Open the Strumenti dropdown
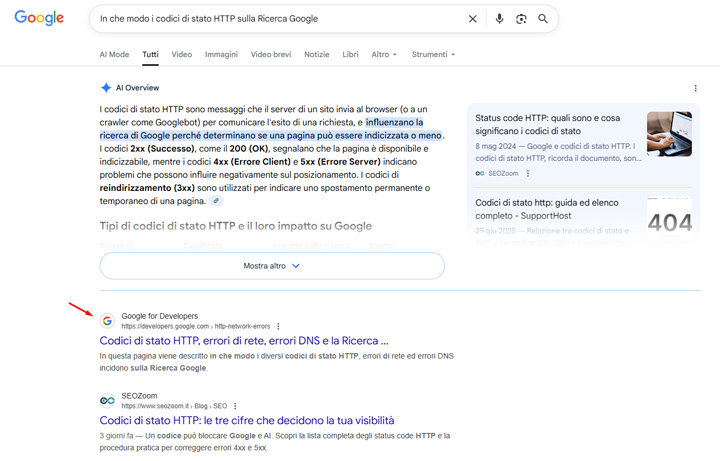Viewport: 720px width, 461px height. pos(433,54)
